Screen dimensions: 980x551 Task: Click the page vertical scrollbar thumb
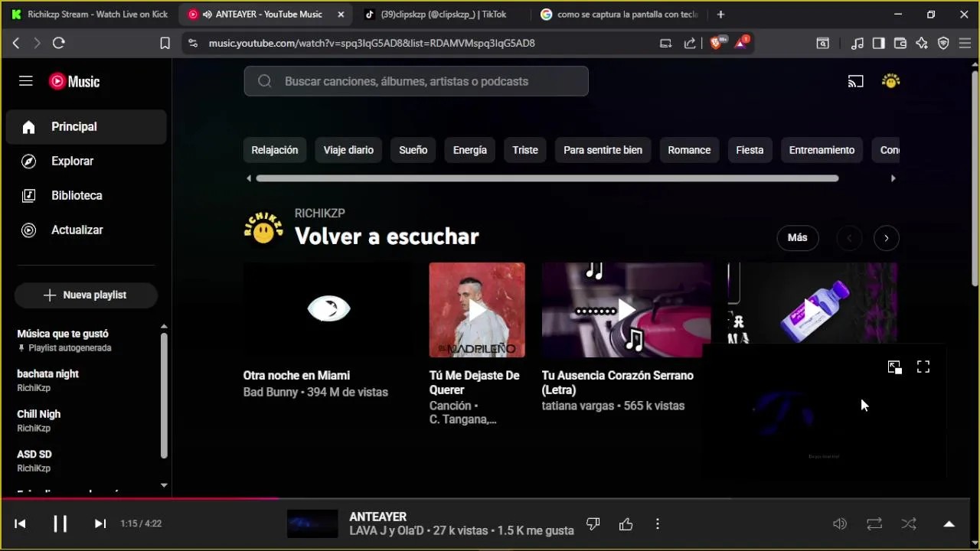975,178
